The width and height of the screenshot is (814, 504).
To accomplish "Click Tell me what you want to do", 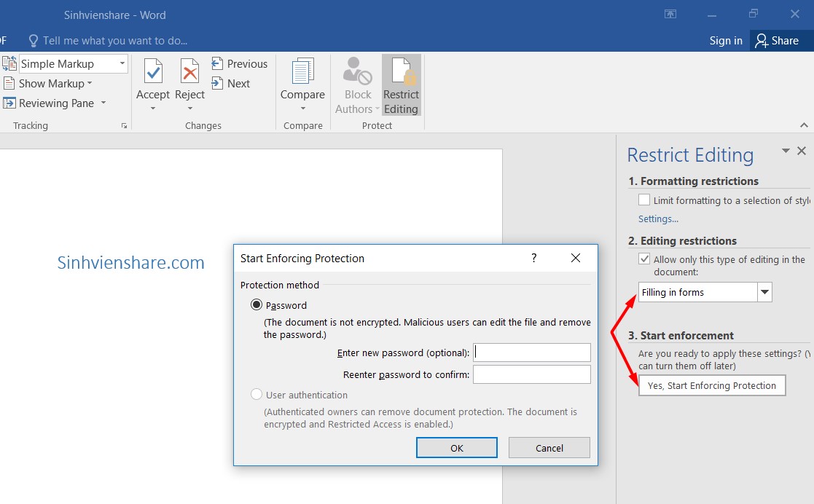I will point(114,41).
